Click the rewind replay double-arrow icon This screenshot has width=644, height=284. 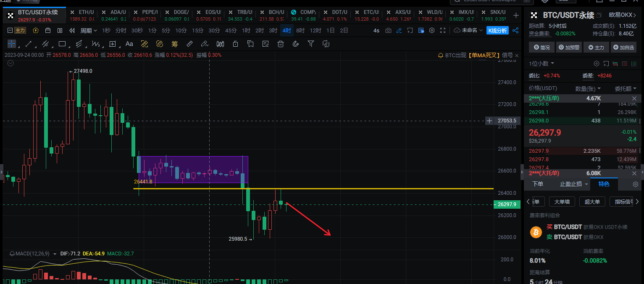(x=72, y=30)
